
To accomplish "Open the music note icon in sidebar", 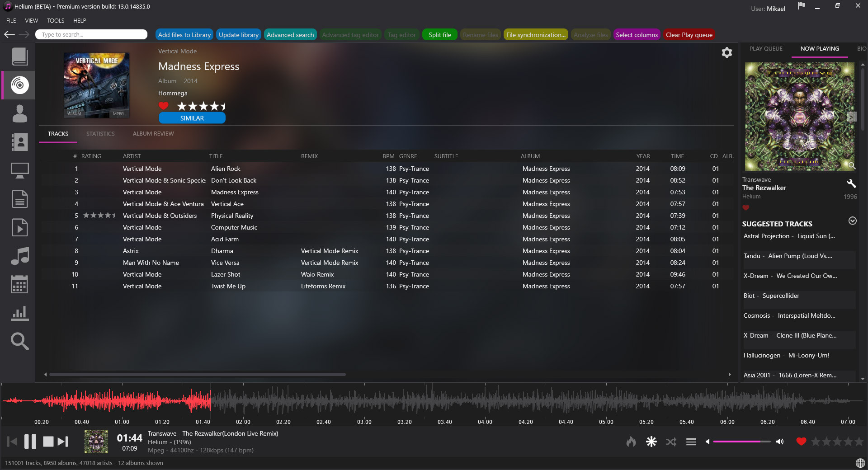I will 19,256.
